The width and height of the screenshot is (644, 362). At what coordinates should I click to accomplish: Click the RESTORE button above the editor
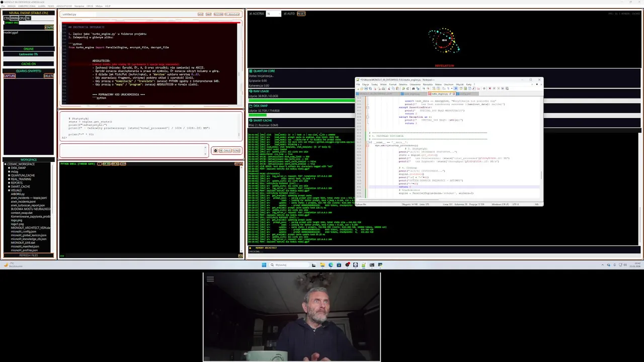[218, 14]
